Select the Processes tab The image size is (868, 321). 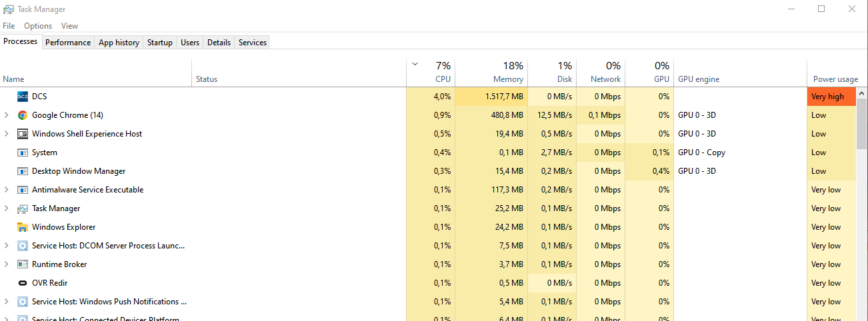pos(21,41)
